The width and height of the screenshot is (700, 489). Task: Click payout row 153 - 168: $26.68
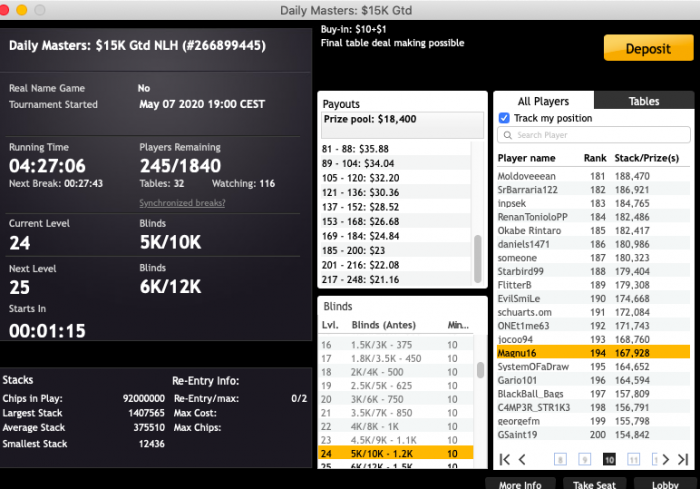[x=396, y=222]
